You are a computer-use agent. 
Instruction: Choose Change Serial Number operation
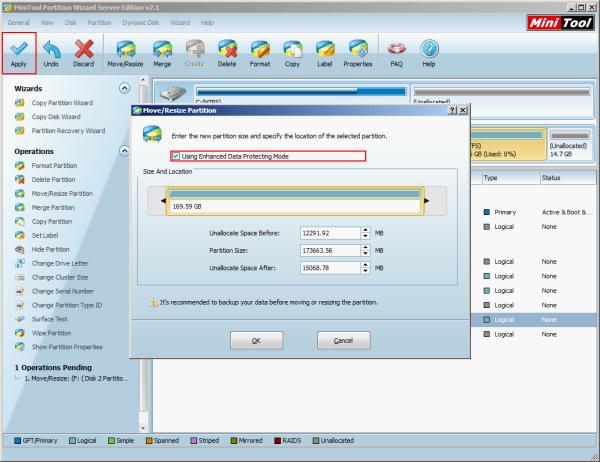tap(63, 291)
